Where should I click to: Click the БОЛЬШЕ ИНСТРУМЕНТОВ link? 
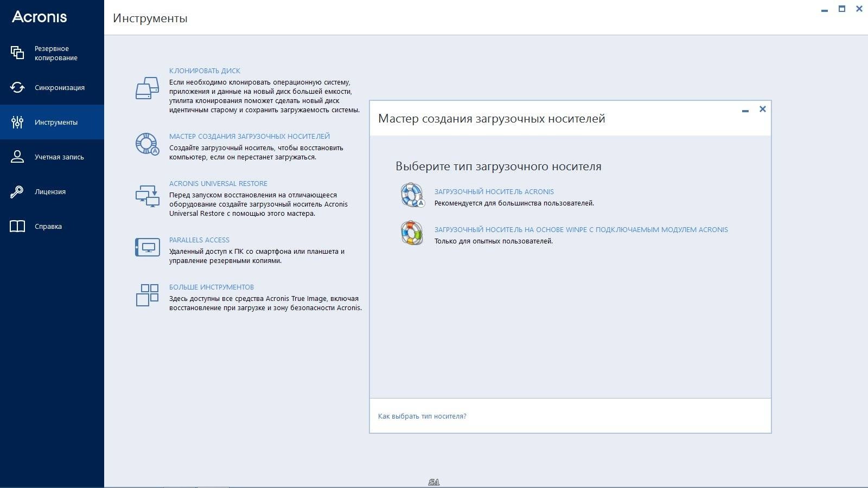[x=212, y=287]
